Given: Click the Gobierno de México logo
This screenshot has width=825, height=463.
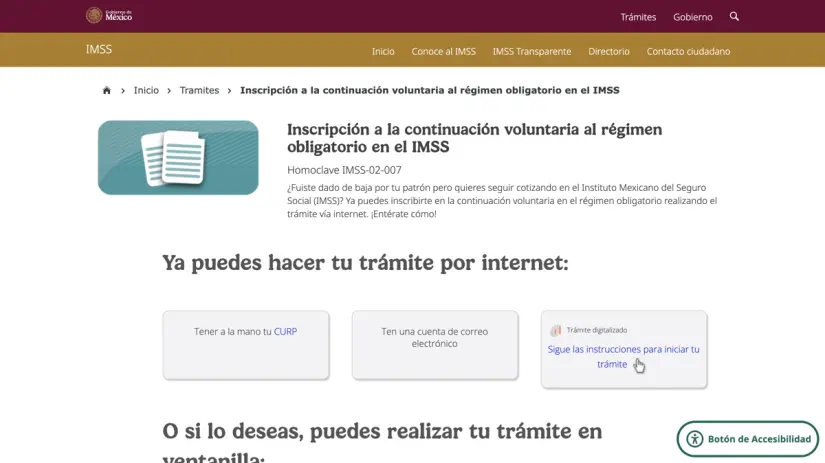Looking at the screenshot, I should pos(109,15).
